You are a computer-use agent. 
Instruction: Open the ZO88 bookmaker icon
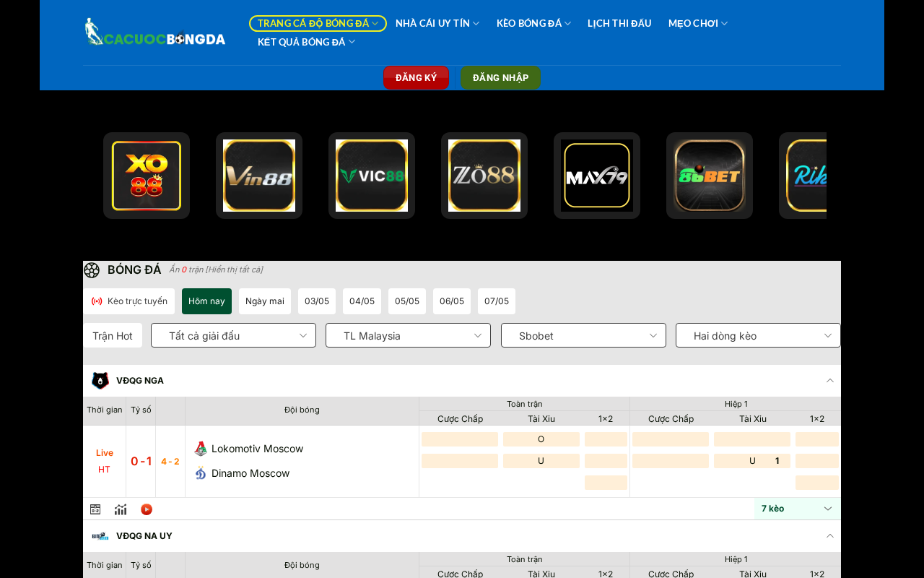pos(484,176)
